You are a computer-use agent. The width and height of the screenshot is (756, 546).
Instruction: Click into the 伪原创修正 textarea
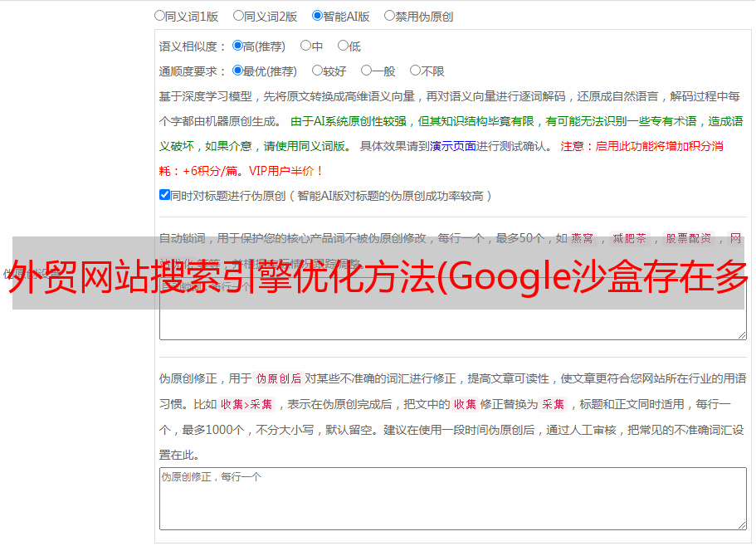453,499
